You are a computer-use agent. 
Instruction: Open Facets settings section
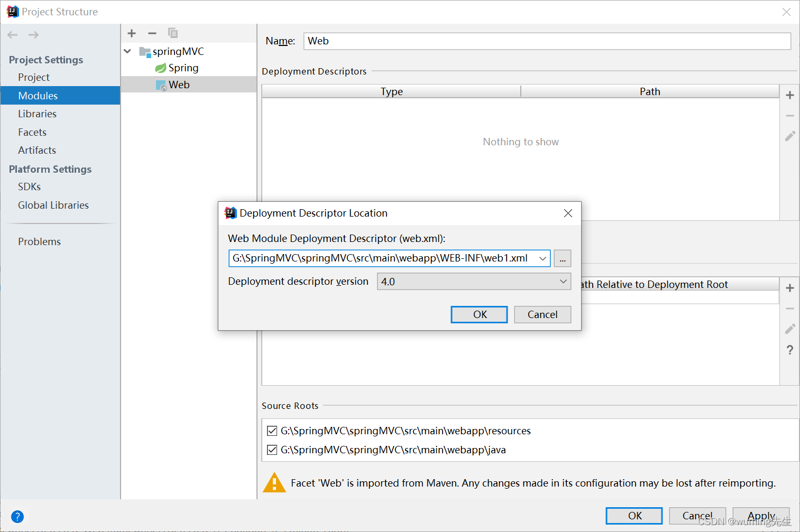pyautogui.click(x=32, y=132)
